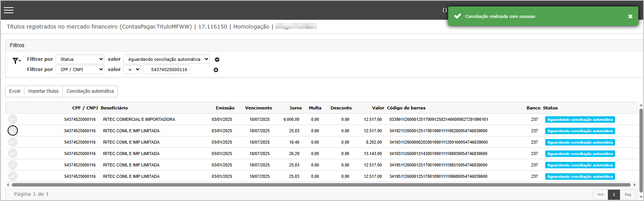Add a new filter row
The height and width of the screenshot is (201, 644).
click(x=216, y=70)
